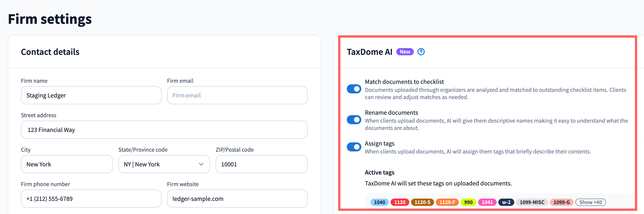Select the gray 1099-MISC tag
Image resolution: width=644 pixels, height=214 pixels.
pos(532,202)
